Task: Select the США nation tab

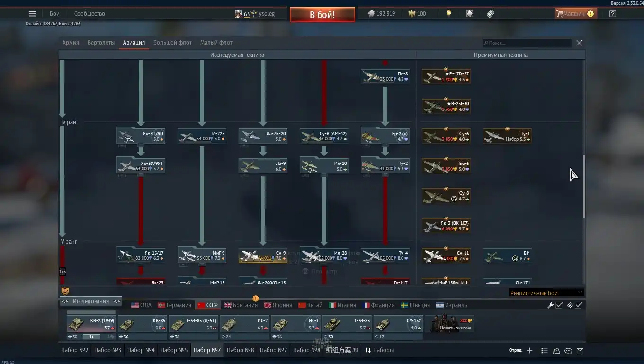Action: coord(141,305)
